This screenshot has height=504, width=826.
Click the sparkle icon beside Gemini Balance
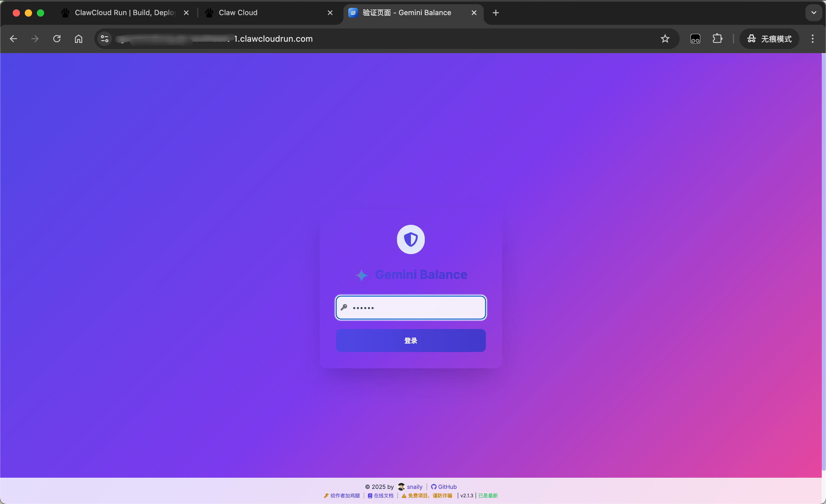tap(361, 275)
